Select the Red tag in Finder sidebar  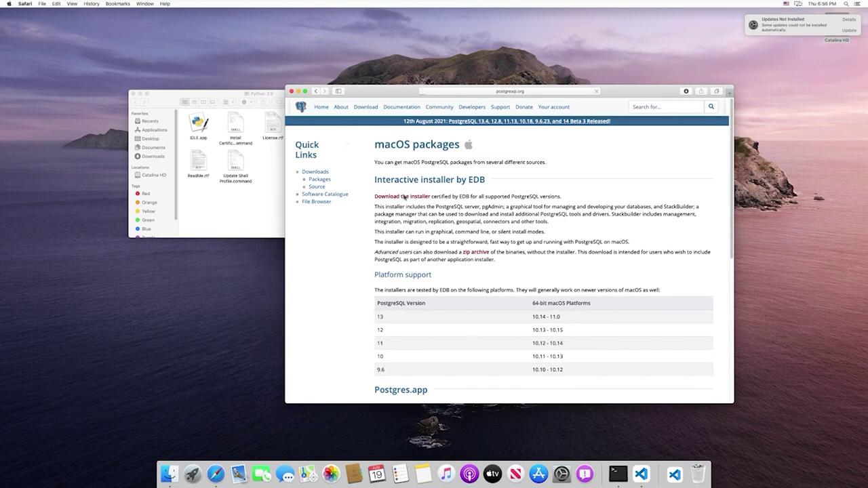tap(145, 194)
